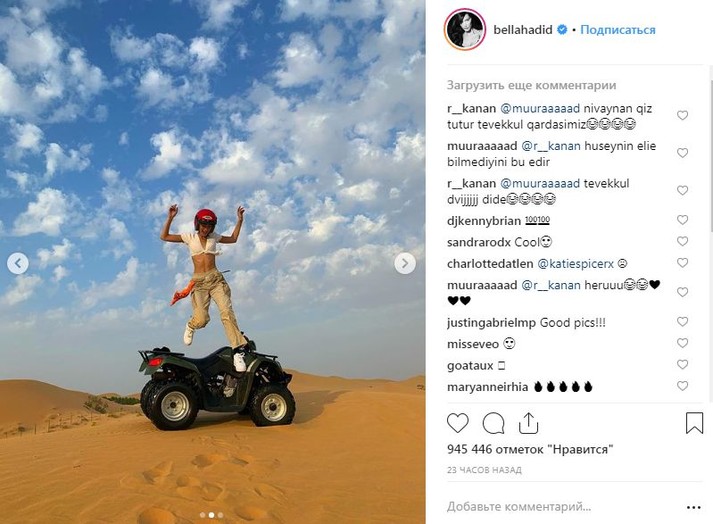View the 945 446 likes list
This screenshot has height=524, width=713.
click(530, 449)
